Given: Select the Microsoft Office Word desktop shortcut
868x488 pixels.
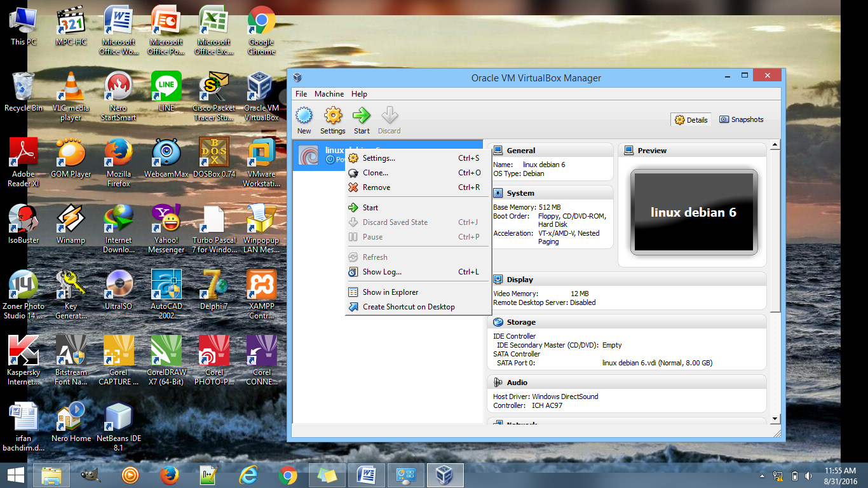Looking at the screenshot, I should [x=119, y=30].
